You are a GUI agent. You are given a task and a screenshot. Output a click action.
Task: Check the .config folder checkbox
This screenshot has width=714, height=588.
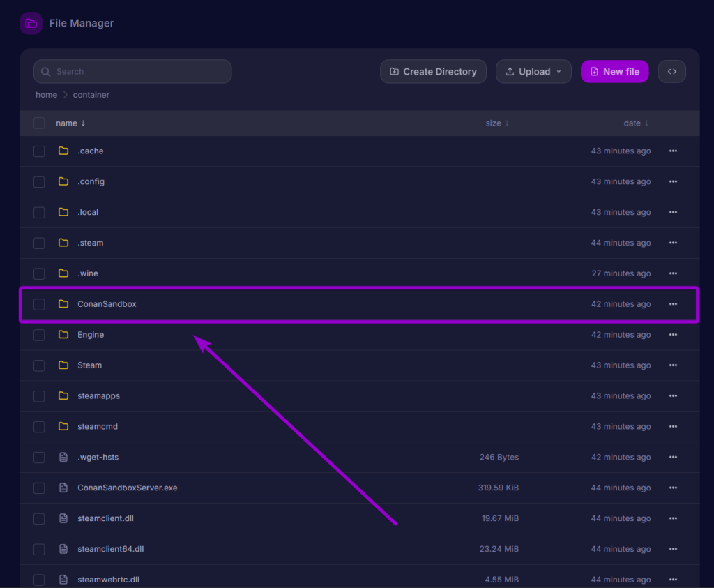(39, 182)
